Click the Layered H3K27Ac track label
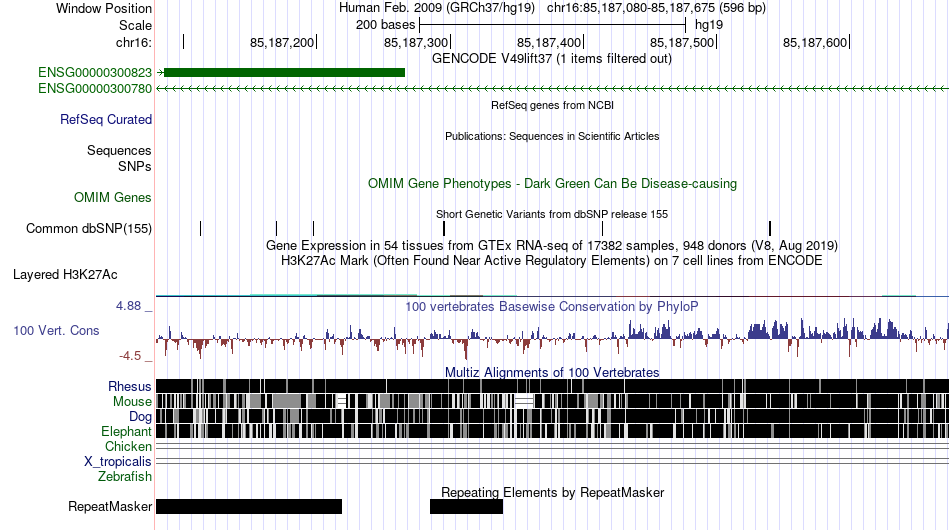Image resolution: width=950 pixels, height=530 pixels. [65, 274]
